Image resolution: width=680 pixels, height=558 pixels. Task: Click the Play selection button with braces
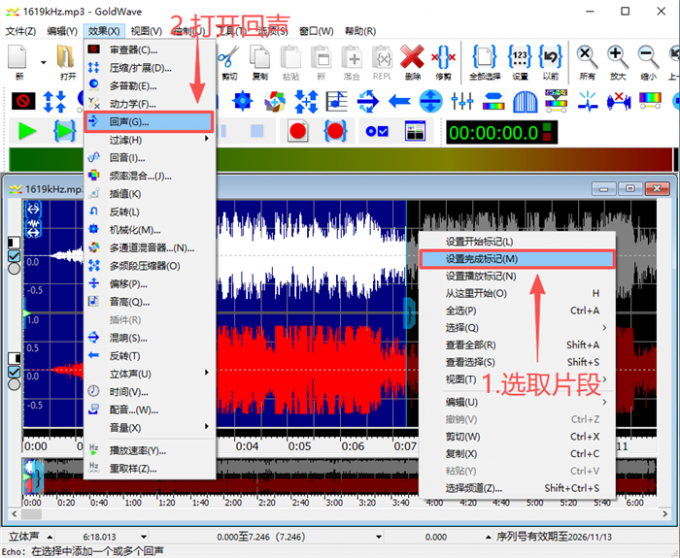64,131
